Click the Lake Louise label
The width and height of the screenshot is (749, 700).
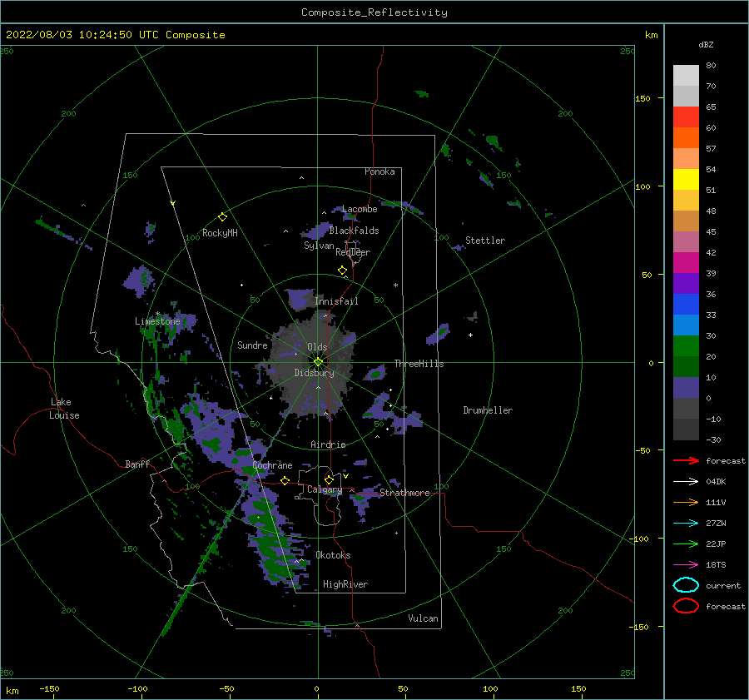pos(64,409)
